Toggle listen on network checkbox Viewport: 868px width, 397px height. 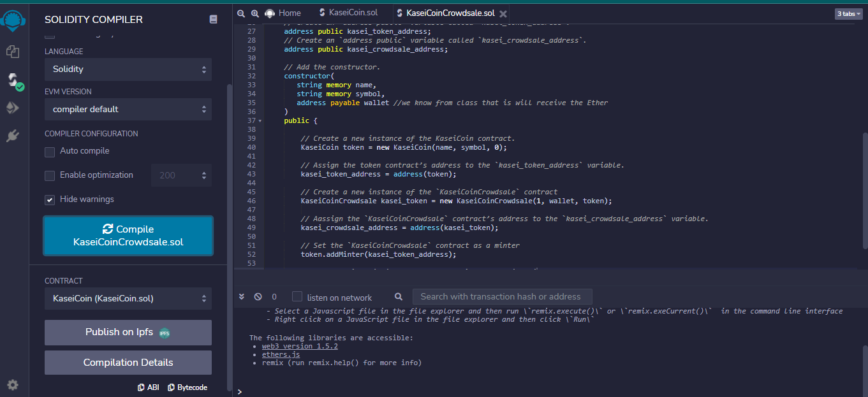[x=297, y=297]
